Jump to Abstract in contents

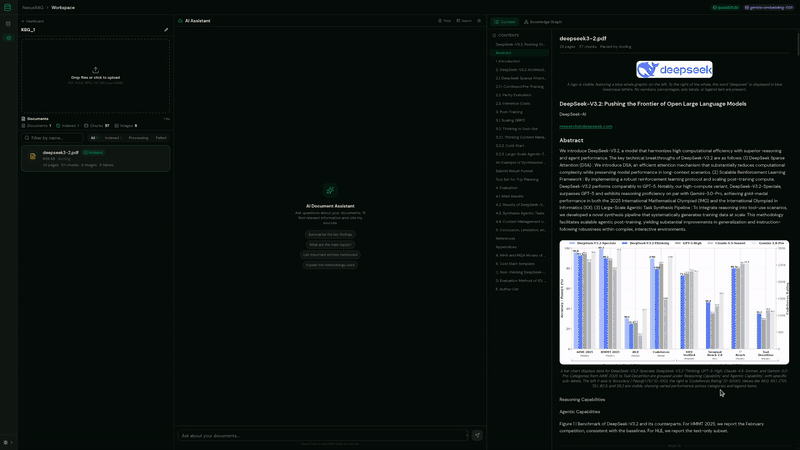(520, 53)
